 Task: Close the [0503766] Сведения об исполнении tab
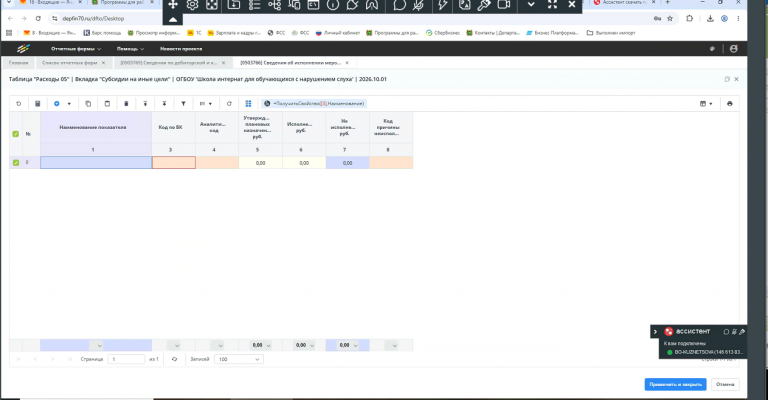[347, 63]
